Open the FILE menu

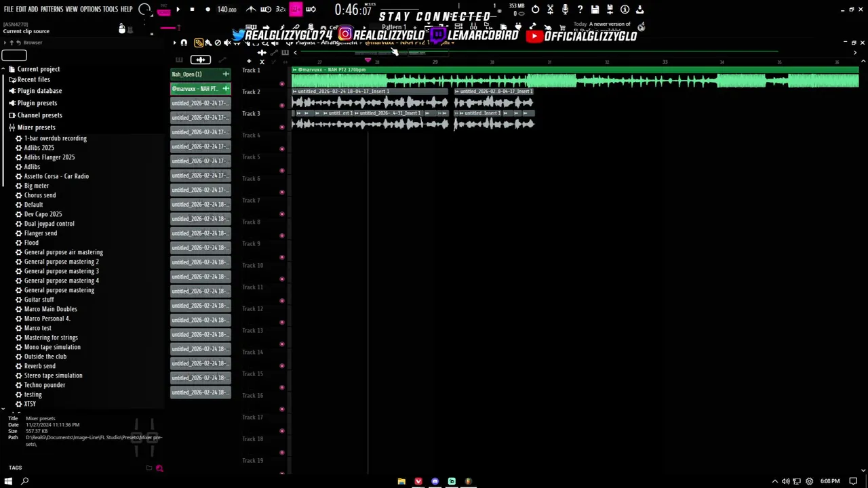click(9, 9)
